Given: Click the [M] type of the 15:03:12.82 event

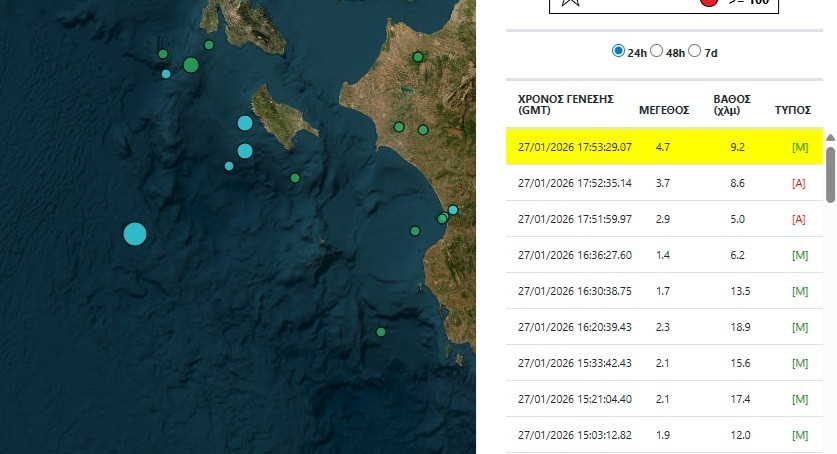Looking at the screenshot, I should click(800, 435).
